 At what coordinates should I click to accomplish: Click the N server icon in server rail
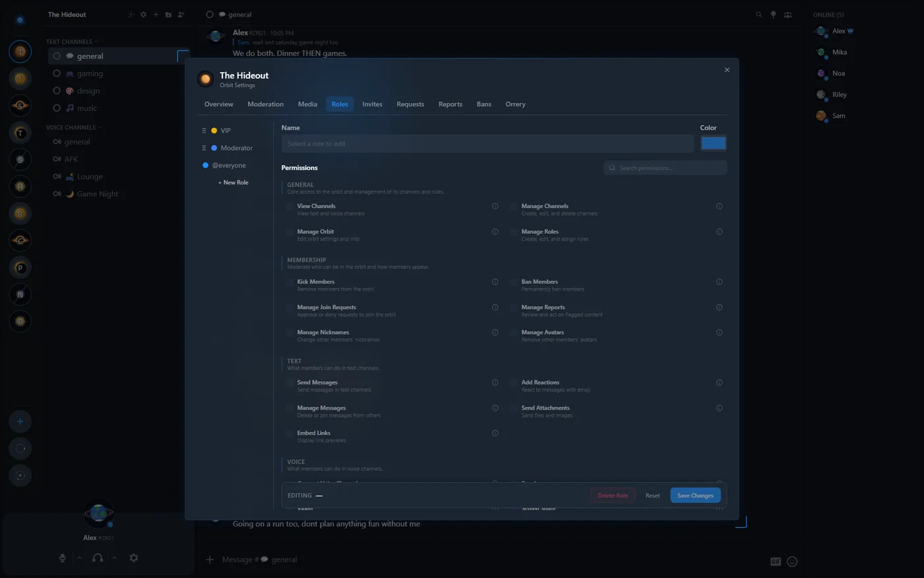20,294
